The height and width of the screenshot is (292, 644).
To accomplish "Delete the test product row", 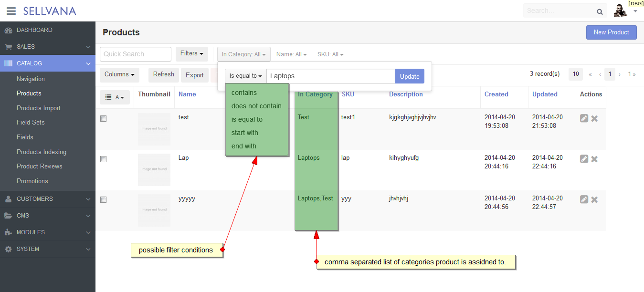I will [x=594, y=118].
